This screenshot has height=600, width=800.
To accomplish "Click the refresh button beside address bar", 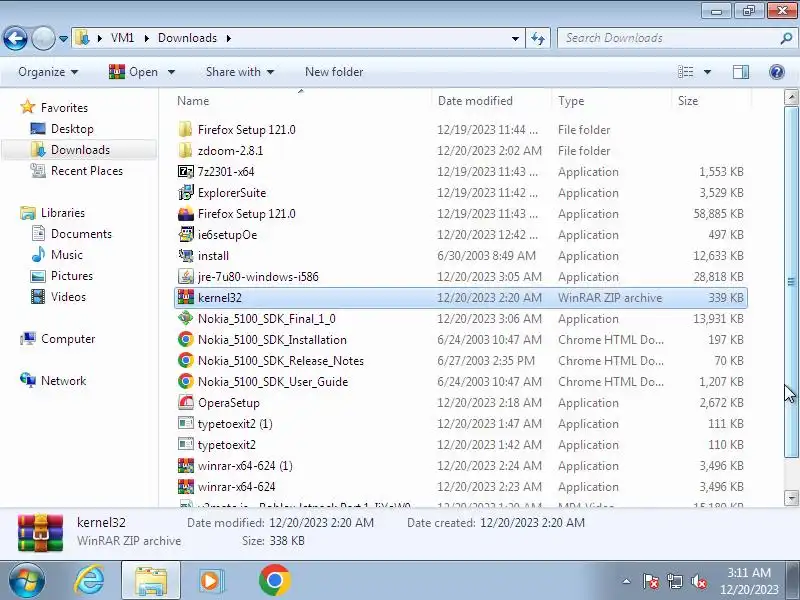I will [x=538, y=38].
